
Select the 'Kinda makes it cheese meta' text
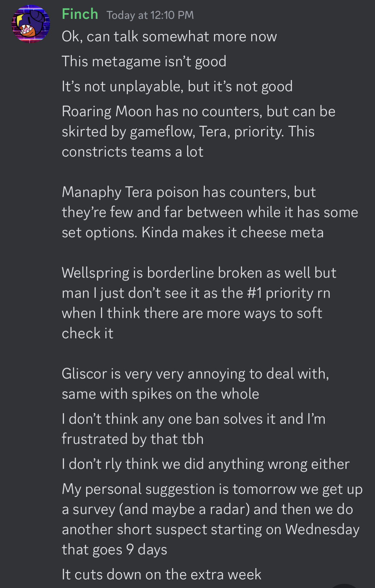click(232, 232)
